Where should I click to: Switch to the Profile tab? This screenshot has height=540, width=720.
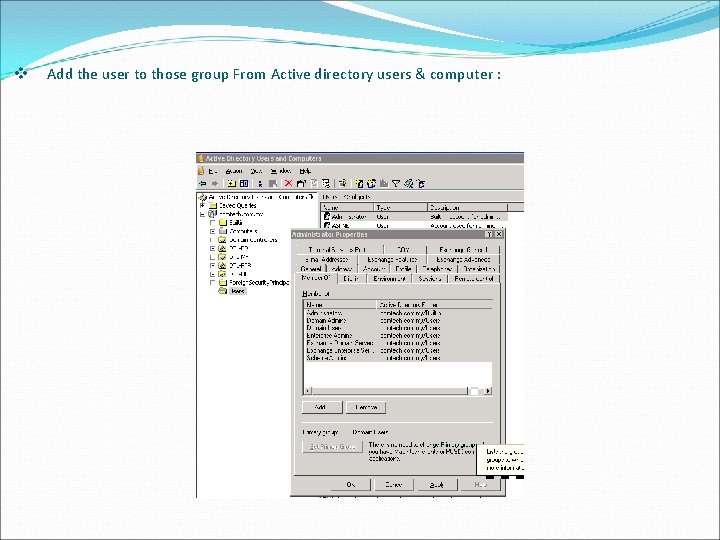click(403, 269)
